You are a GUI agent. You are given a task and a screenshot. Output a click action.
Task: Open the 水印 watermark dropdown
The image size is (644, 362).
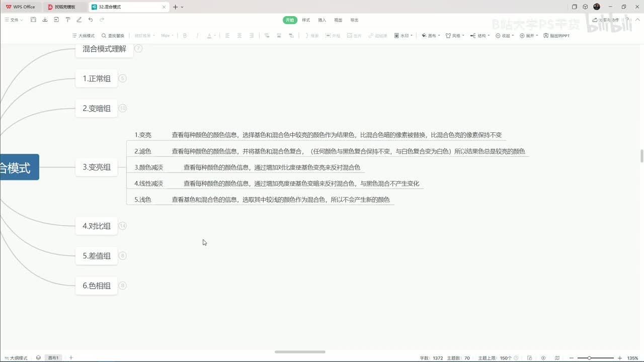tap(404, 36)
